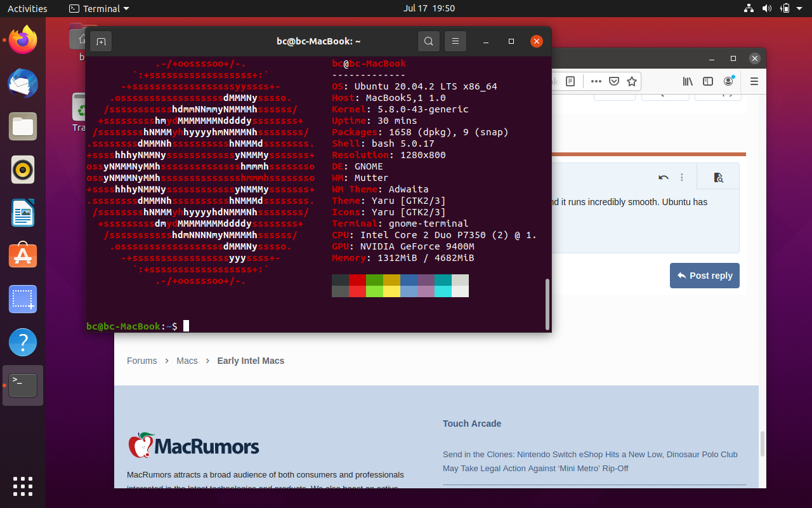Click the purple swatch in top palette row

[x=426, y=280]
